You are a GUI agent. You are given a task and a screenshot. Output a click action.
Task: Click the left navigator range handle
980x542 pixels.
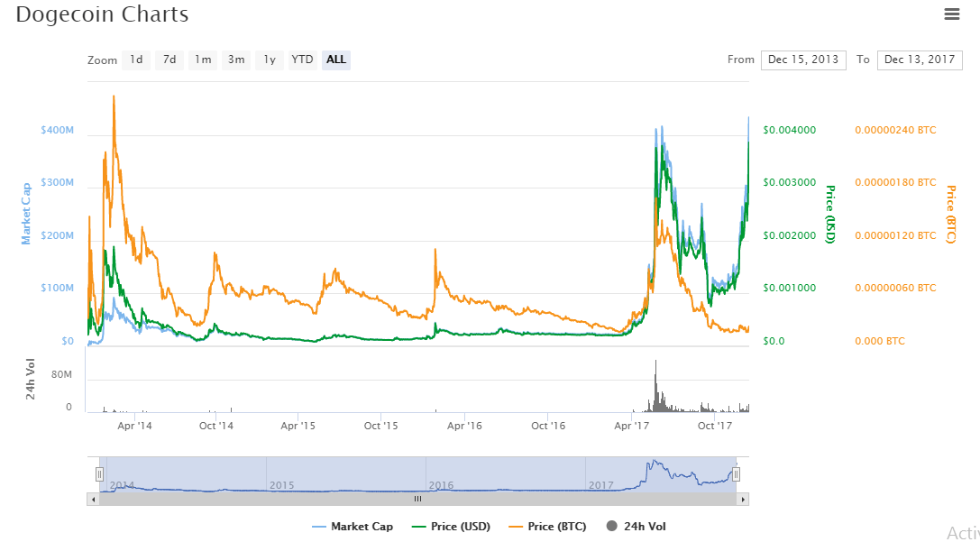[100, 474]
